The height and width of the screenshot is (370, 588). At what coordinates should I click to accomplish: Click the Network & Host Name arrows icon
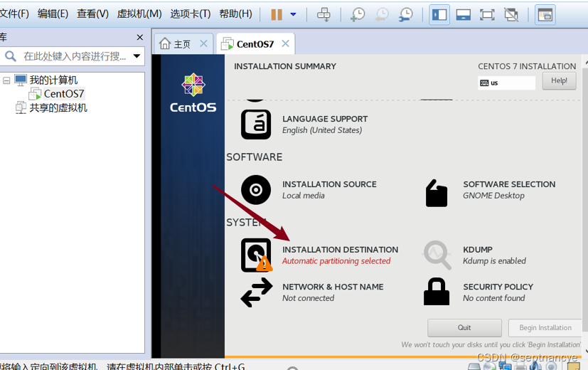point(257,292)
